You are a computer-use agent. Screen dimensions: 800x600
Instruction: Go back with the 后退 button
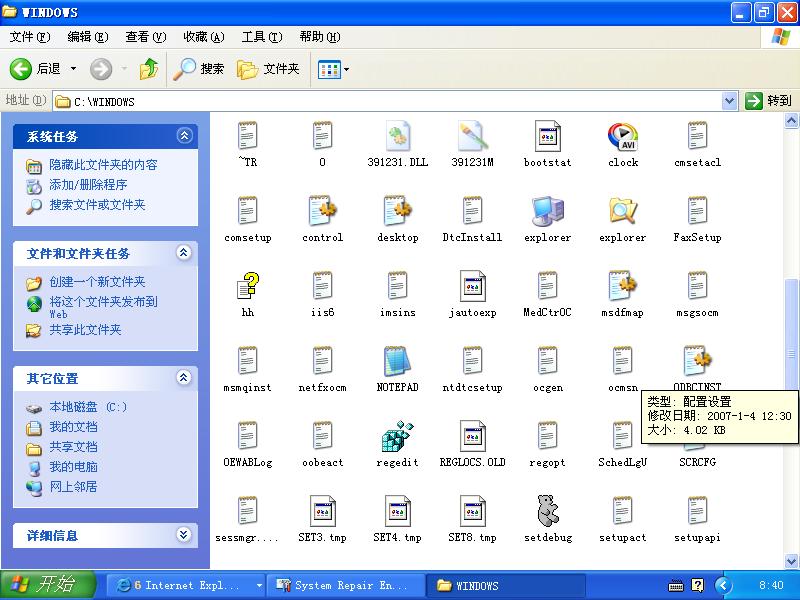[35, 69]
